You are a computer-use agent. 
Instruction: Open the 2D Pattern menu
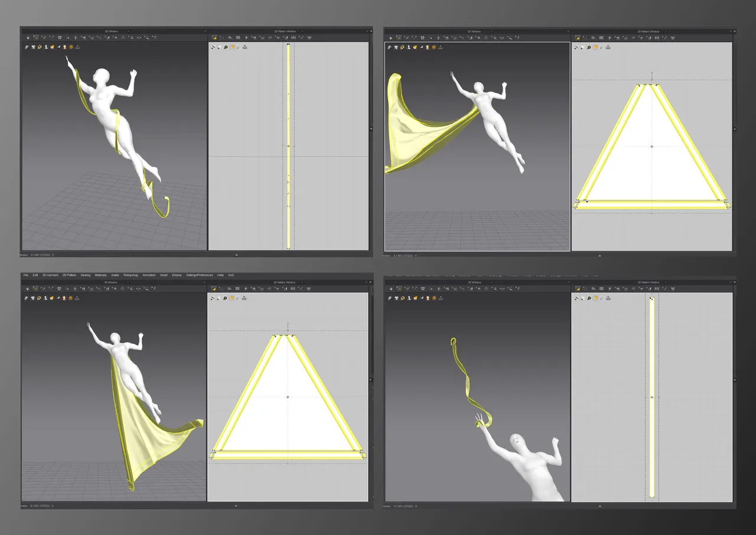tap(70, 275)
